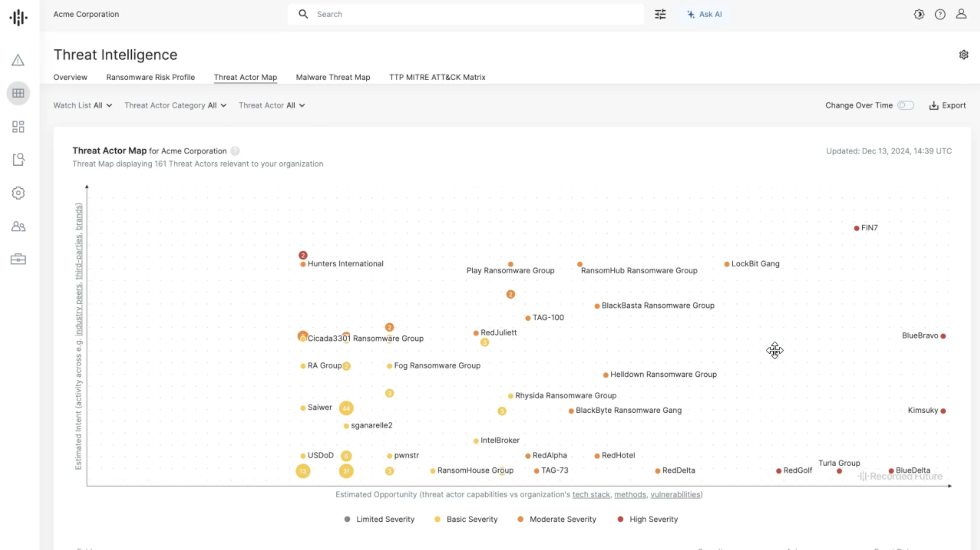980x550 pixels.
Task: Open the users group sidebar icon
Action: (18, 226)
